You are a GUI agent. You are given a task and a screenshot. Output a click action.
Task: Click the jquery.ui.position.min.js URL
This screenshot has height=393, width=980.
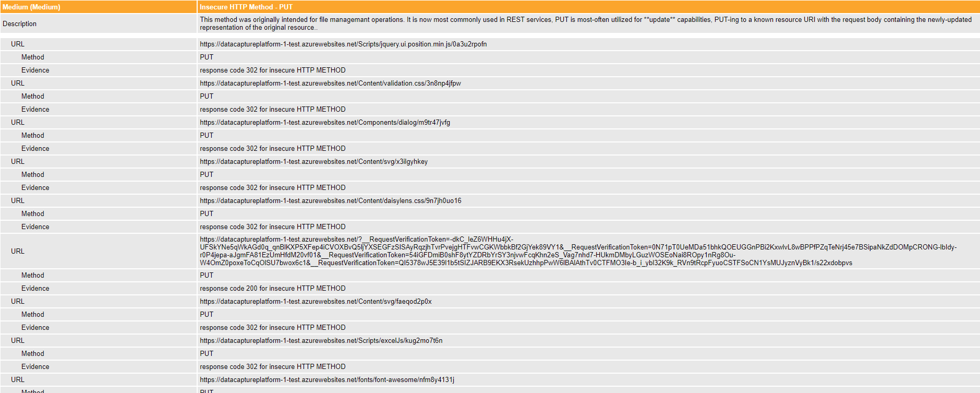coord(343,44)
